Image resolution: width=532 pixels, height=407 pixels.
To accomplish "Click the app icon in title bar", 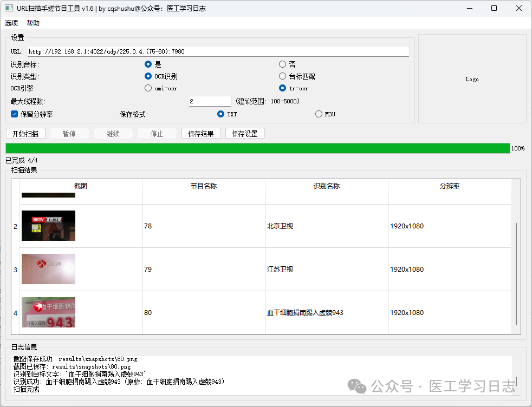I will click(9, 9).
